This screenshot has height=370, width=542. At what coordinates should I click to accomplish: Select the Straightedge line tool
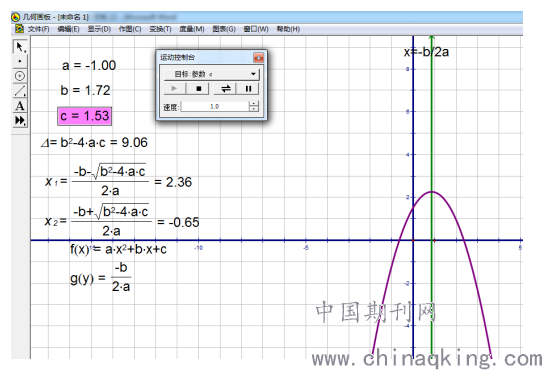point(20,91)
